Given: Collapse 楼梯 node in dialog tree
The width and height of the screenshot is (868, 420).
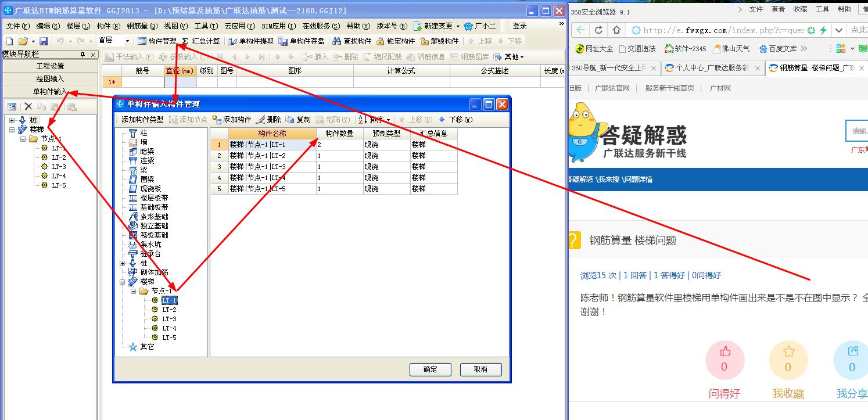Looking at the screenshot, I should (x=123, y=282).
